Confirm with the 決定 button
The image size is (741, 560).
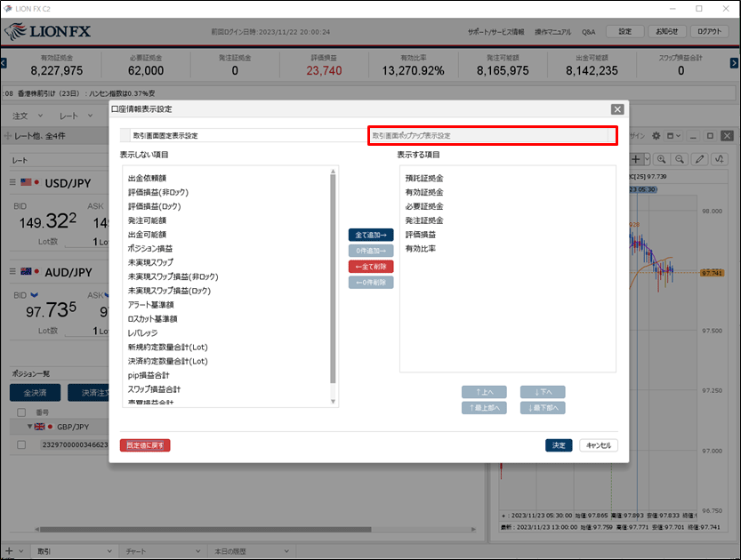pyautogui.click(x=559, y=445)
